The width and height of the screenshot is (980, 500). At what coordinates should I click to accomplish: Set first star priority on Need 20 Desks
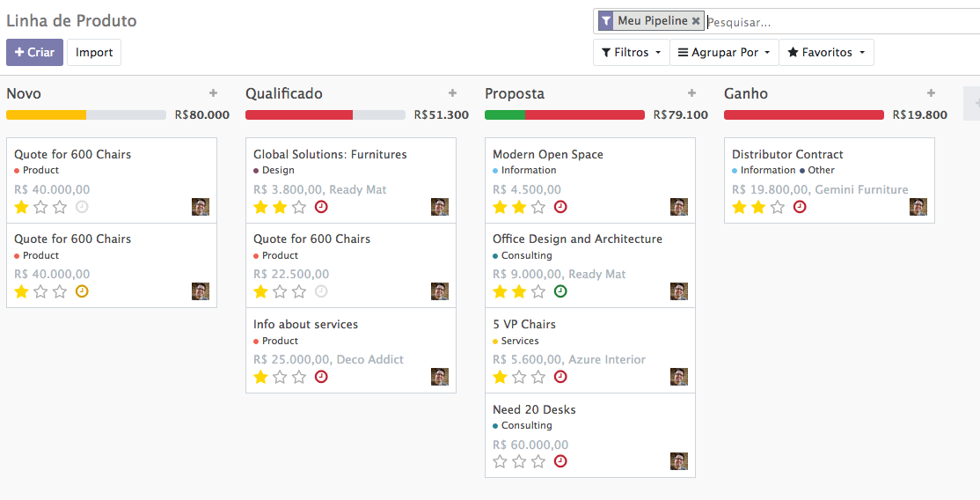[500, 462]
